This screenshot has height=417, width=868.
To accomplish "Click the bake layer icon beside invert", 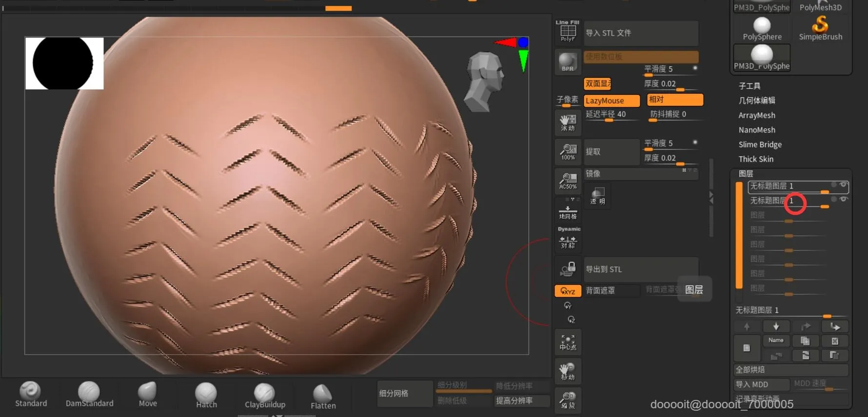I will point(835,355).
